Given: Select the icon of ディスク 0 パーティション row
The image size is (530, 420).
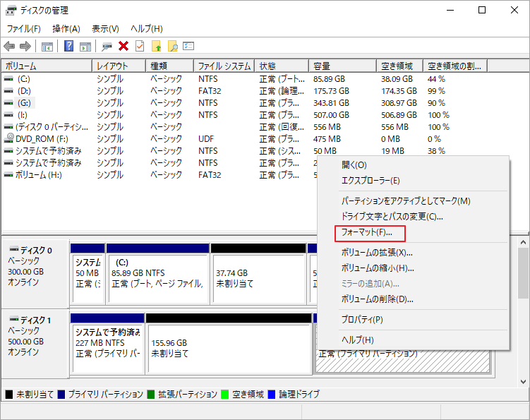Looking at the screenshot, I should (x=8, y=127).
